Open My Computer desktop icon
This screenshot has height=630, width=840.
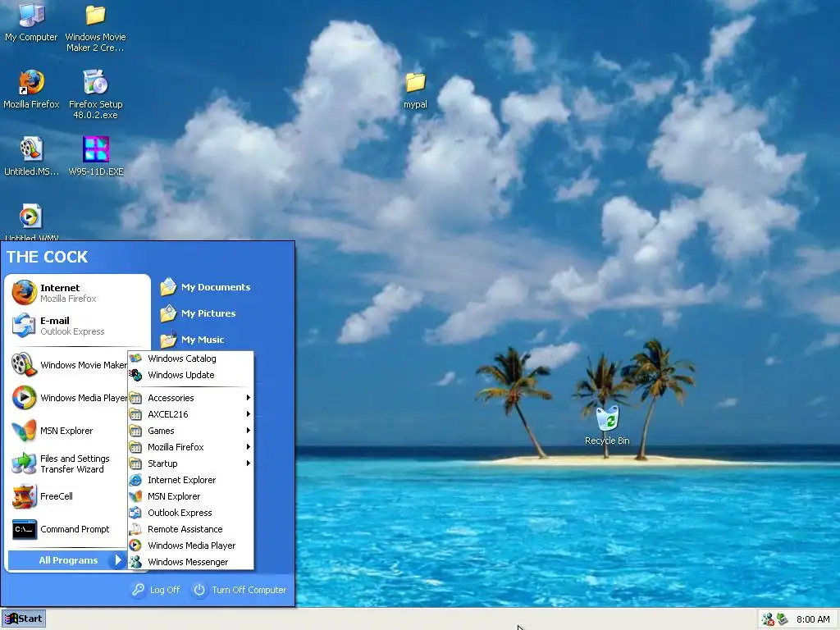click(x=31, y=22)
